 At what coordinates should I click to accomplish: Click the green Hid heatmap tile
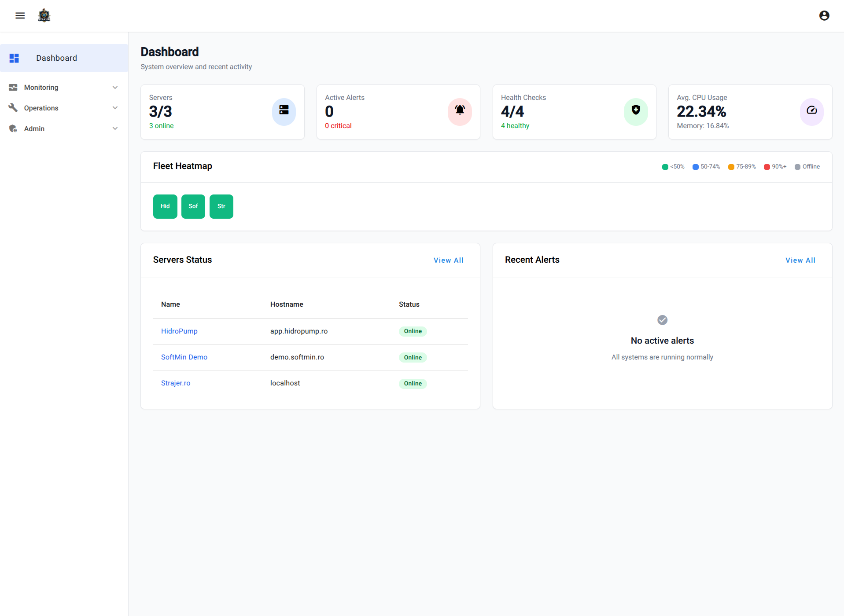pyautogui.click(x=165, y=206)
